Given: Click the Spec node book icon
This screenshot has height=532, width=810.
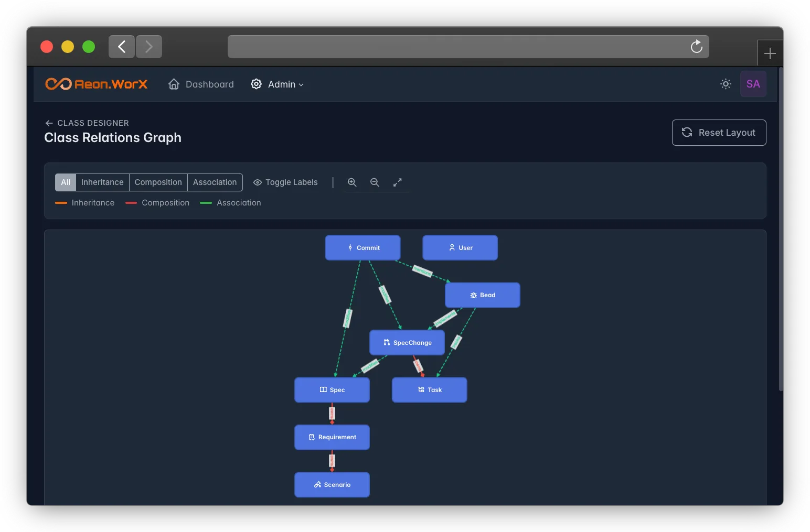Looking at the screenshot, I should (323, 389).
